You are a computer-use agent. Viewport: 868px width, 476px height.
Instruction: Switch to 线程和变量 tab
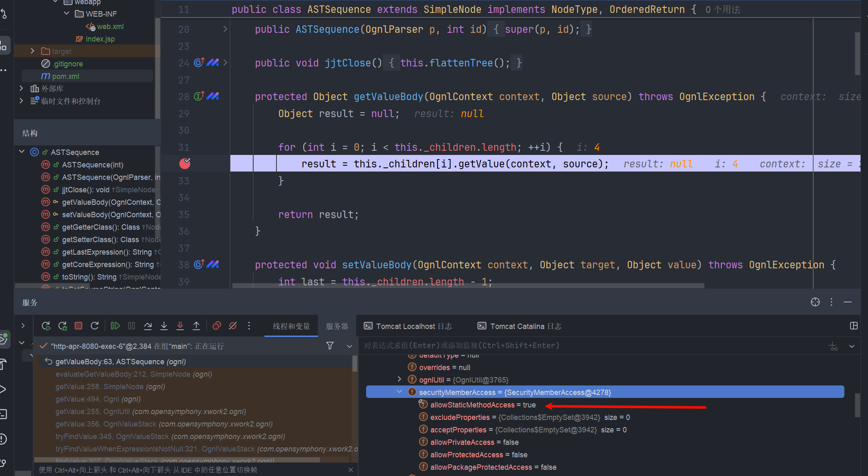pos(291,326)
